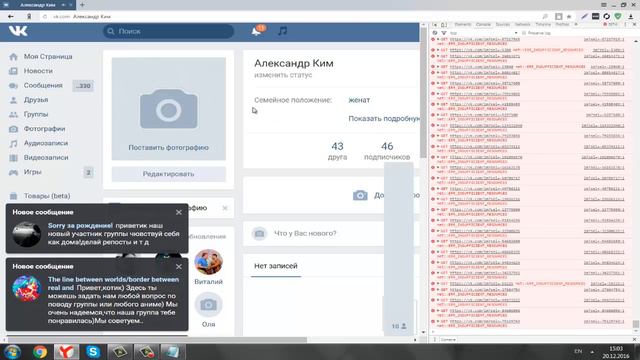Go to Новости in sidebar
Screen dimensions: 640x360
38,71
